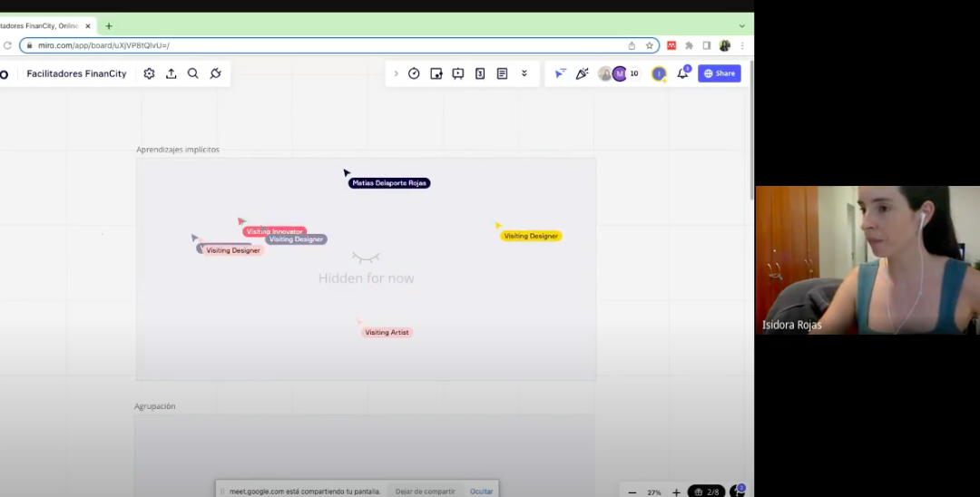The width and height of the screenshot is (980, 497).
Task: Open search on the board
Action: (193, 73)
